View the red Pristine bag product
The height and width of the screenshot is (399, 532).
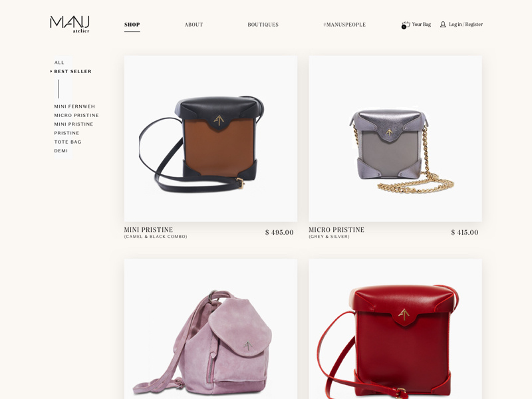(395, 329)
